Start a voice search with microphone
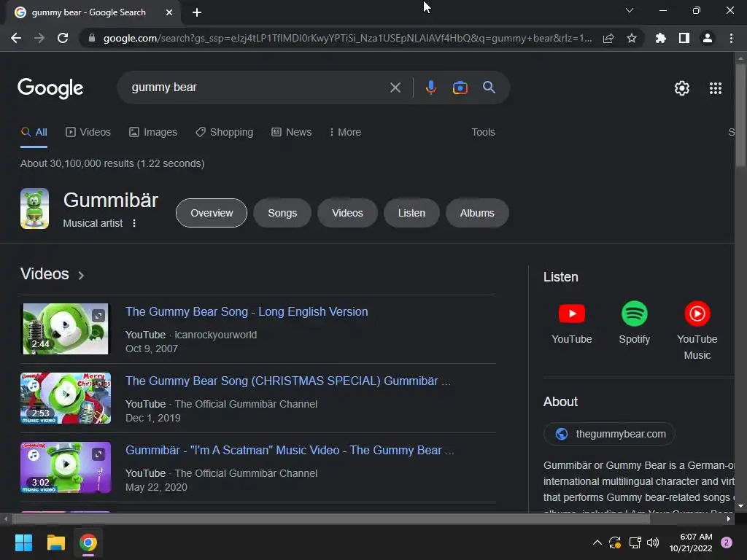747x560 pixels. (x=430, y=87)
